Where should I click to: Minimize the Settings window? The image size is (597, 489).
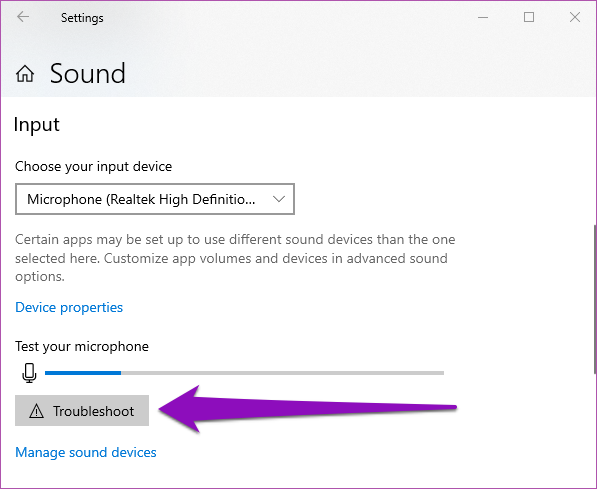483,17
